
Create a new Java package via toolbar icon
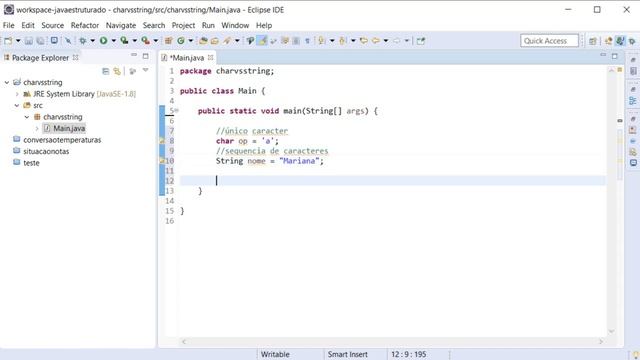pos(168,41)
